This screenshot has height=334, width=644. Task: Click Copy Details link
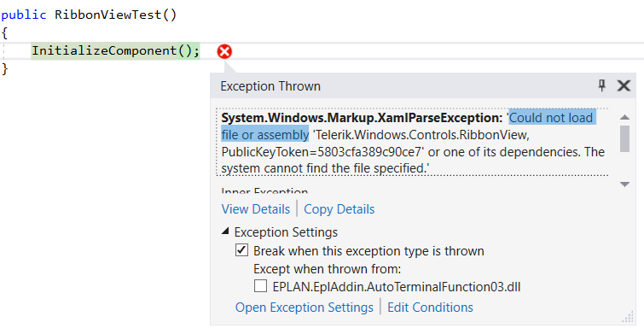[x=339, y=209]
